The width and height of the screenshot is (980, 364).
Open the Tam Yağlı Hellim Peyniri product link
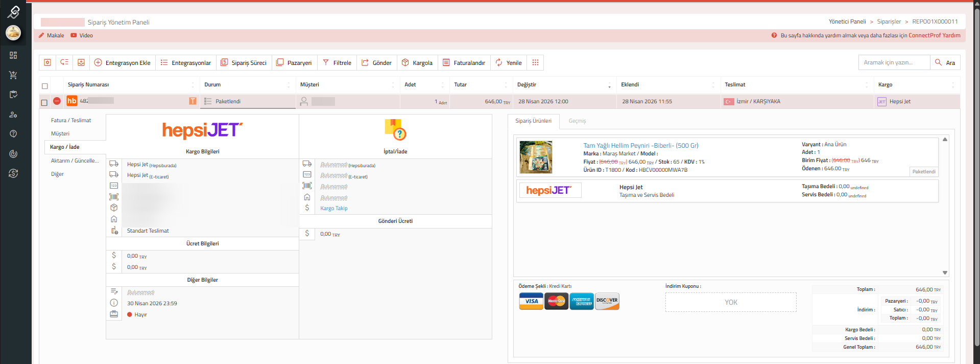point(641,146)
